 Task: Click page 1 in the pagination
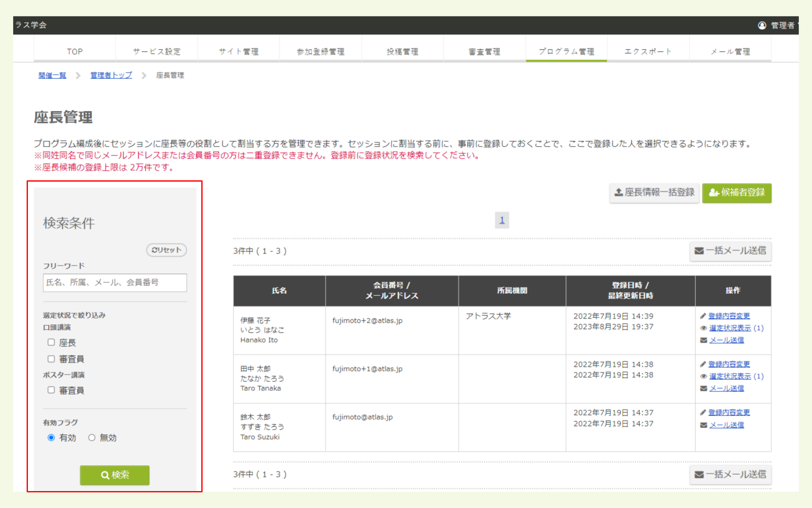pos(502,220)
